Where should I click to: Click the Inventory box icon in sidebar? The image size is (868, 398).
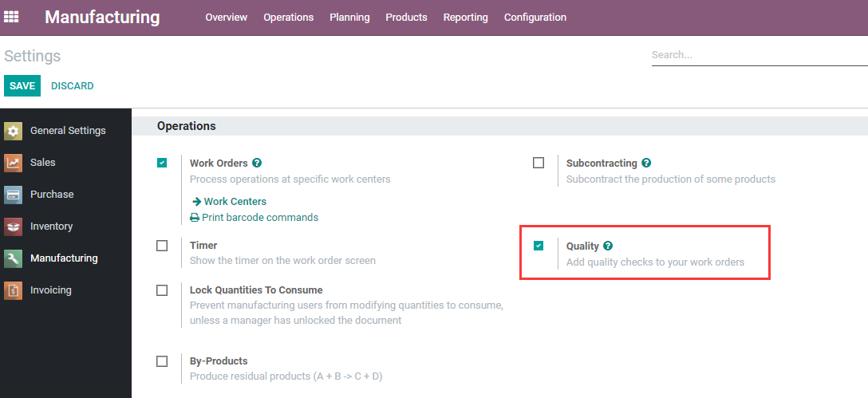(x=14, y=227)
